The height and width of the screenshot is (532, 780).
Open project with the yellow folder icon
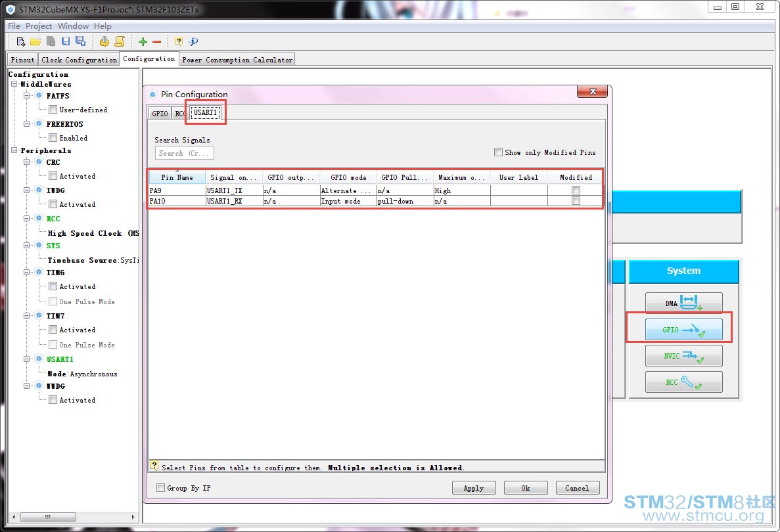pyautogui.click(x=35, y=42)
